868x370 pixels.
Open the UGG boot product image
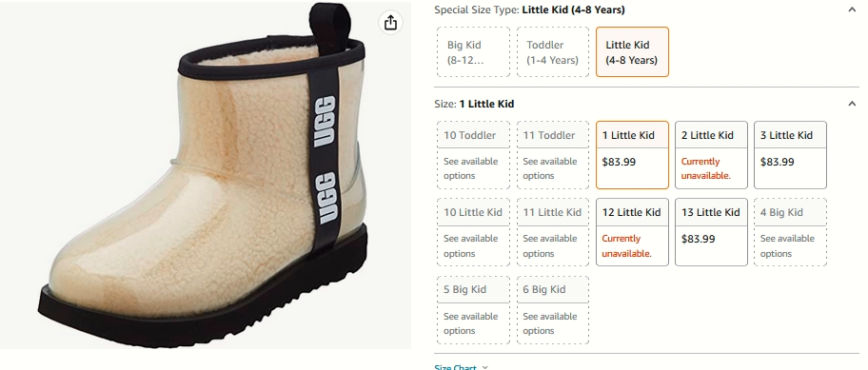pyautogui.click(x=205, y=176)
